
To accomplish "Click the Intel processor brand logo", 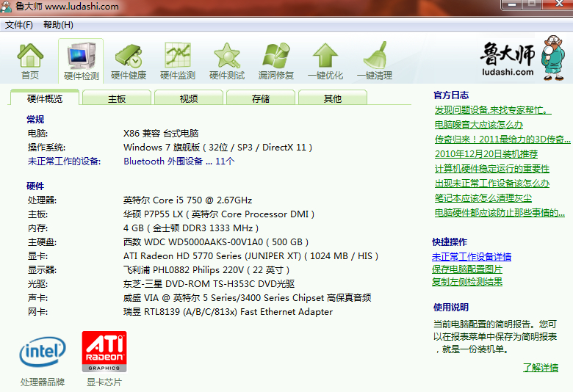I will [43, 352].
